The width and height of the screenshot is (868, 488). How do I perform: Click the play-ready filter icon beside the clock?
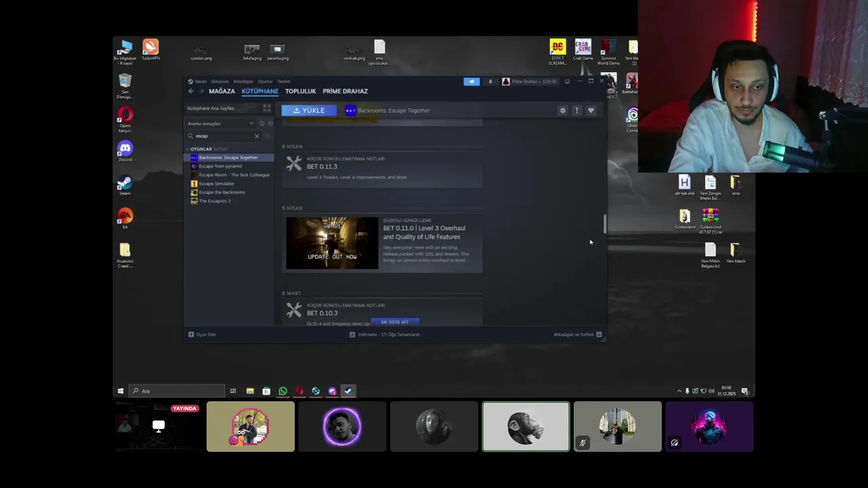[x=270, y=123]
